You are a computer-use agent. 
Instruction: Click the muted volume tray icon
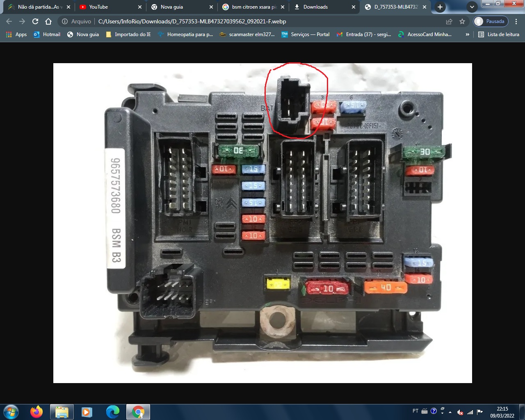coord(460,412)
